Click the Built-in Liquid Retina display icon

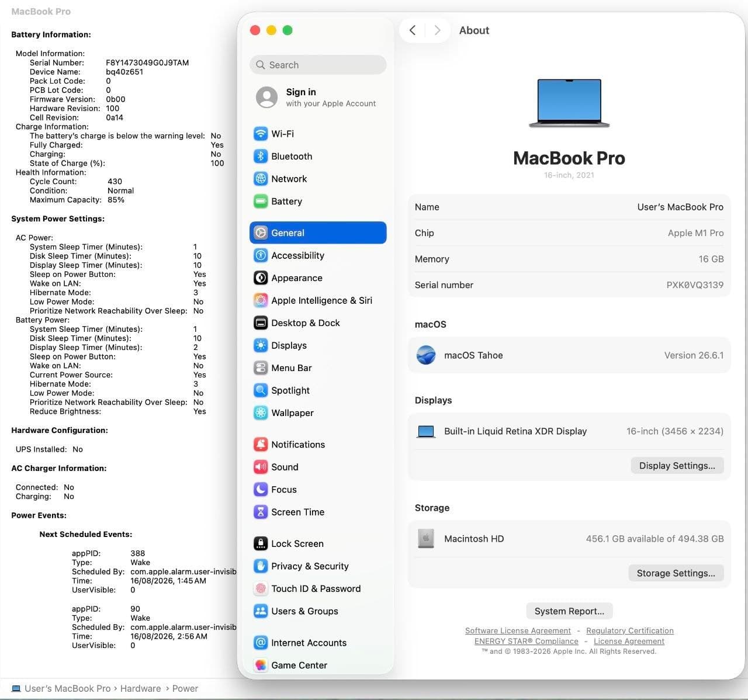point(426,432)
